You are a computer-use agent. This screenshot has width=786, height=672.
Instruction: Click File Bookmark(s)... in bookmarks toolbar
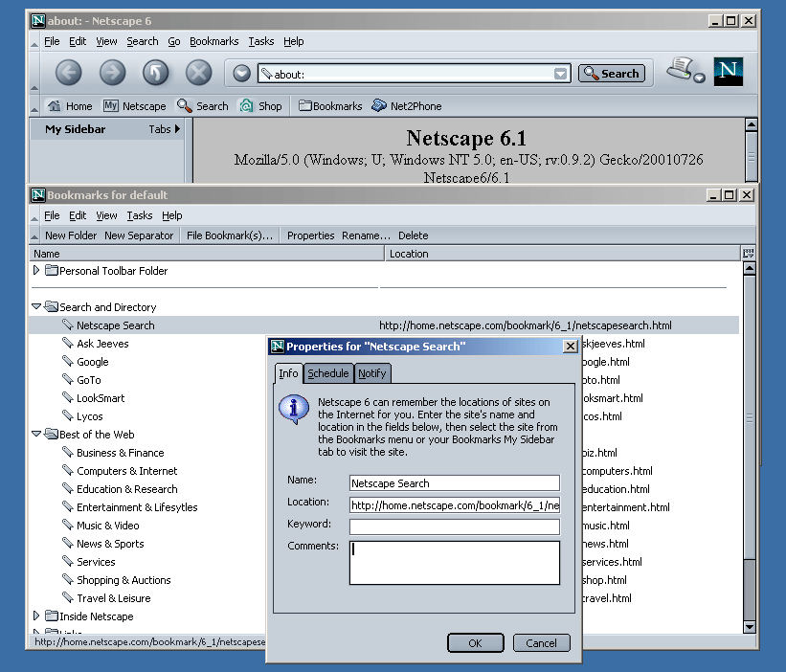(230, 235)
